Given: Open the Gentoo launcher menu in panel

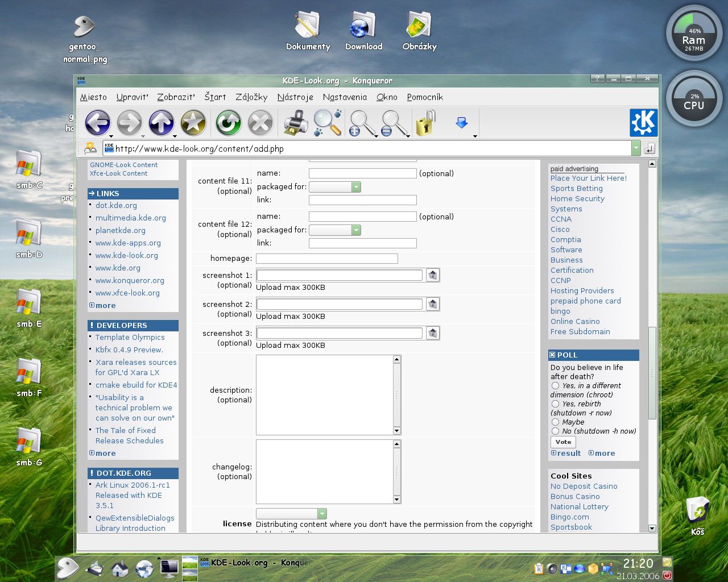Looking at the screenshot, I should coord(68,567).
